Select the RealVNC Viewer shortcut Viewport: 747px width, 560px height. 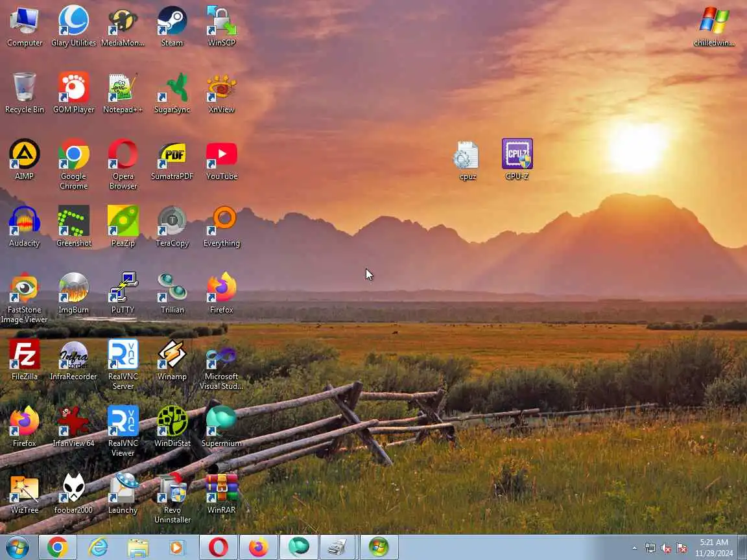pos(123,432)
